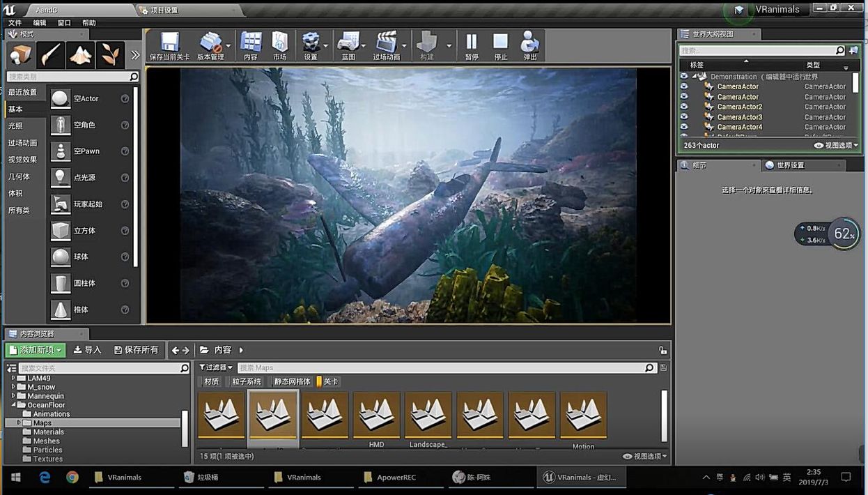This screenshot has width=868, height=495.
Task: Switch to the 世界设置 tab
Action: 803,165
